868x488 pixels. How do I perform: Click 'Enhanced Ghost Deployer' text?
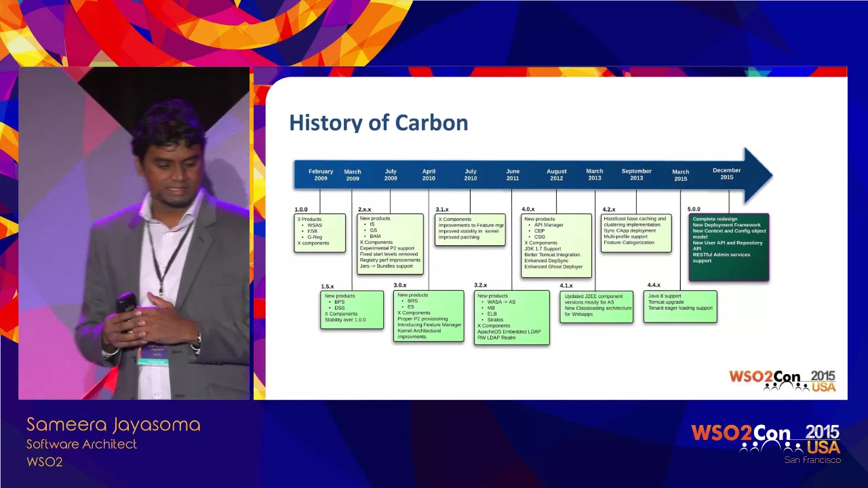553,267
